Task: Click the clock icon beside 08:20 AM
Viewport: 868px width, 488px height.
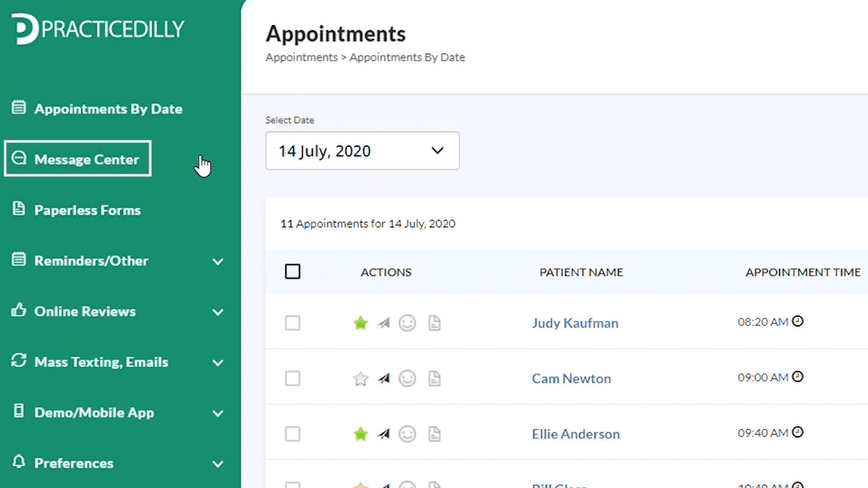Action: tap(798, 321)
